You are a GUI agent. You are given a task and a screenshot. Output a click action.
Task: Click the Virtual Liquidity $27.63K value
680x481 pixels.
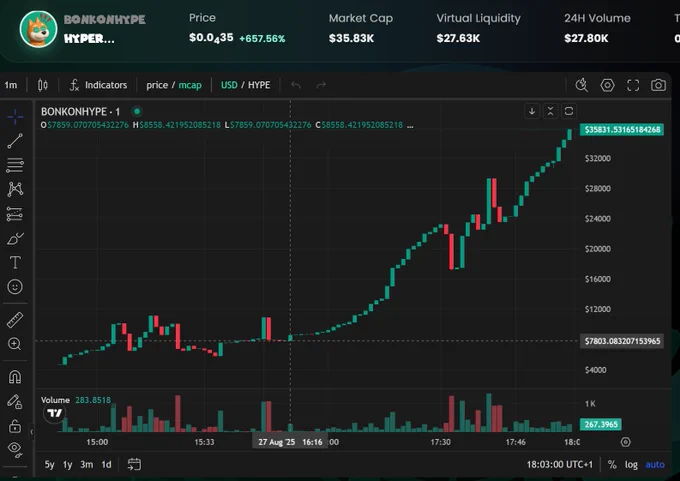point(458,38)
